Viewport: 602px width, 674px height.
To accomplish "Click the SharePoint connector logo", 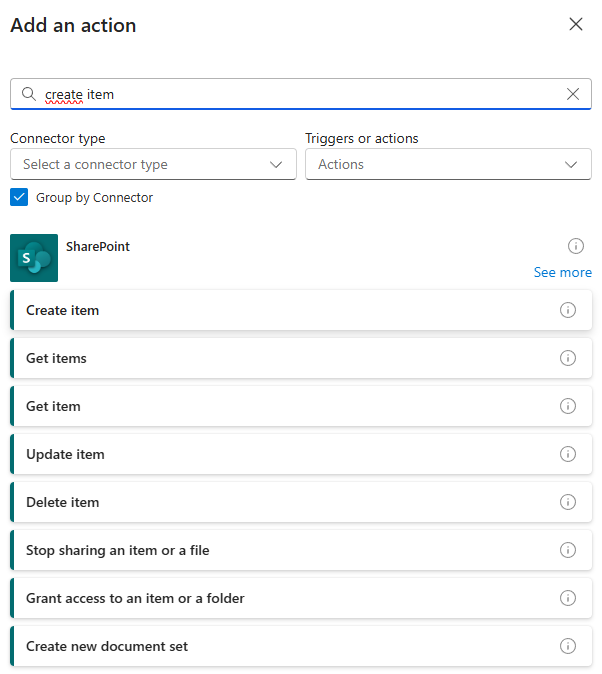I will 34,258.
